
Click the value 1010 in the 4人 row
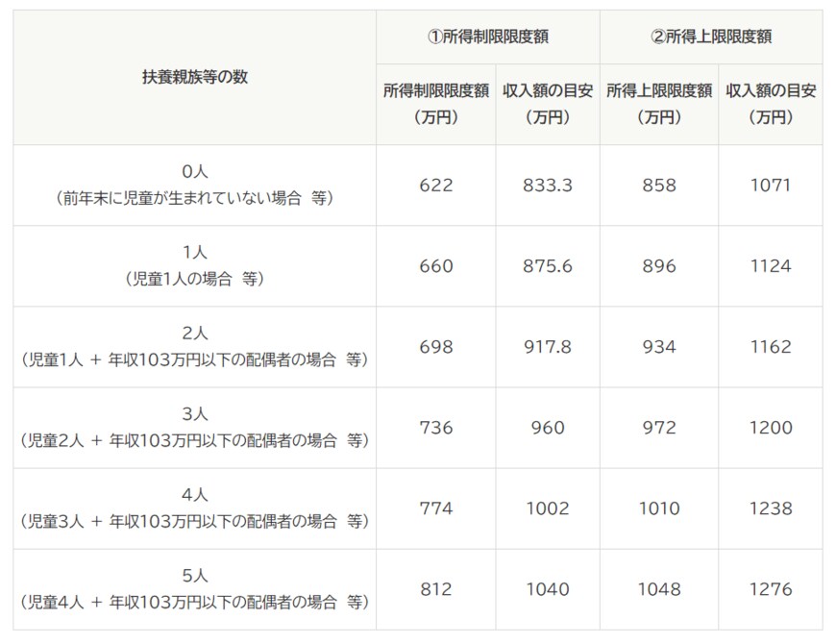pyautogui.click(x=658, y=509)
